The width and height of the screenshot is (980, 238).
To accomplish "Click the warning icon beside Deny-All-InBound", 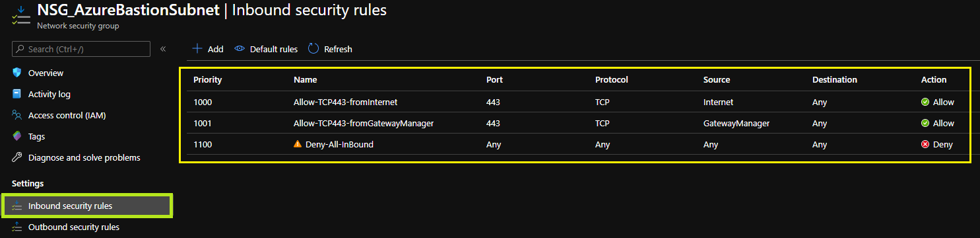I will click(298, 143).
